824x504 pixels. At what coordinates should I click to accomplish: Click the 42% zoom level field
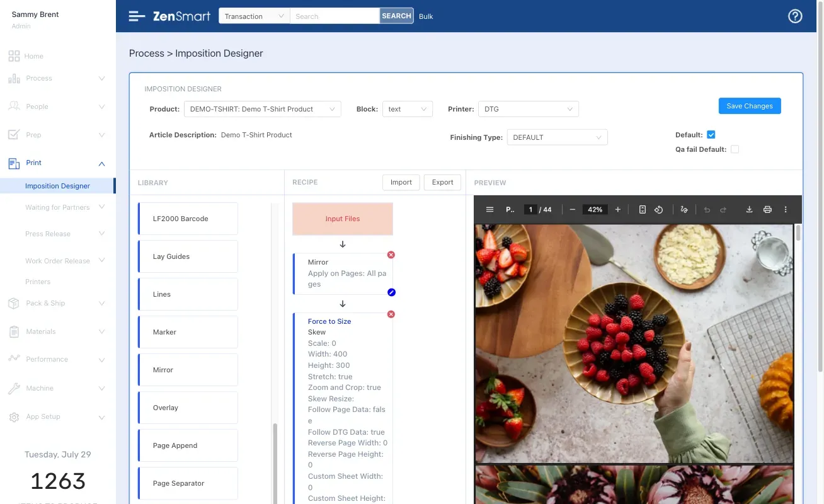(x=595, y=210)
